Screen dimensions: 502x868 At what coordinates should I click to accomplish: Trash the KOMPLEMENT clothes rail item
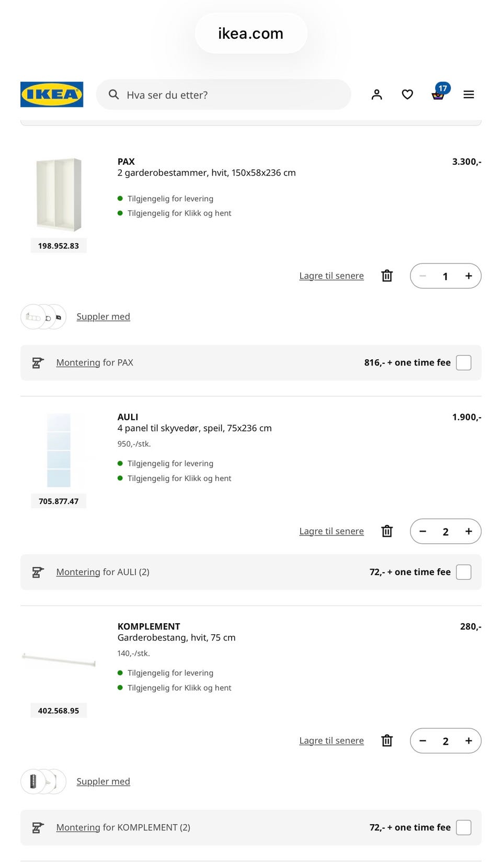(x=387, y=740)
